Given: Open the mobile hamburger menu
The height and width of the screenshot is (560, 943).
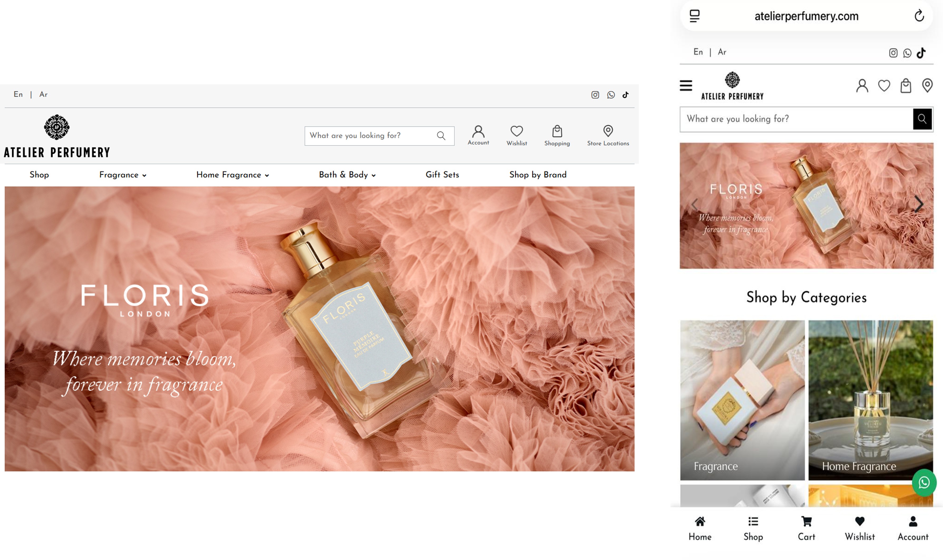Looking at the screenshot, I should click(686, 86).
